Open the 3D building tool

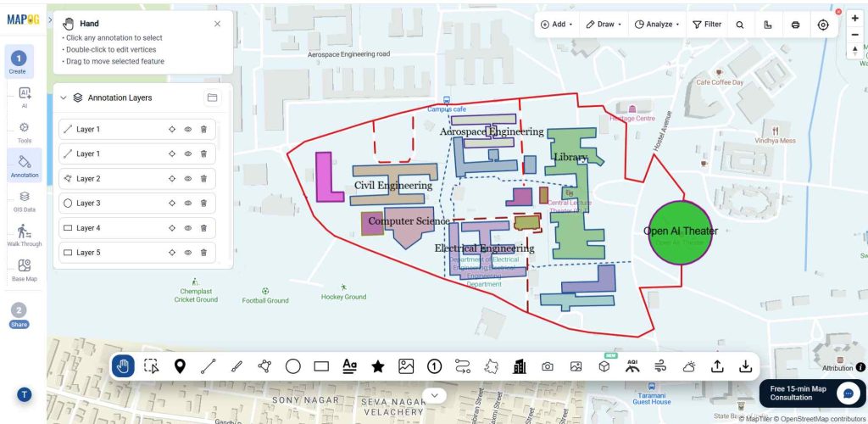click(x=604, y=366)
